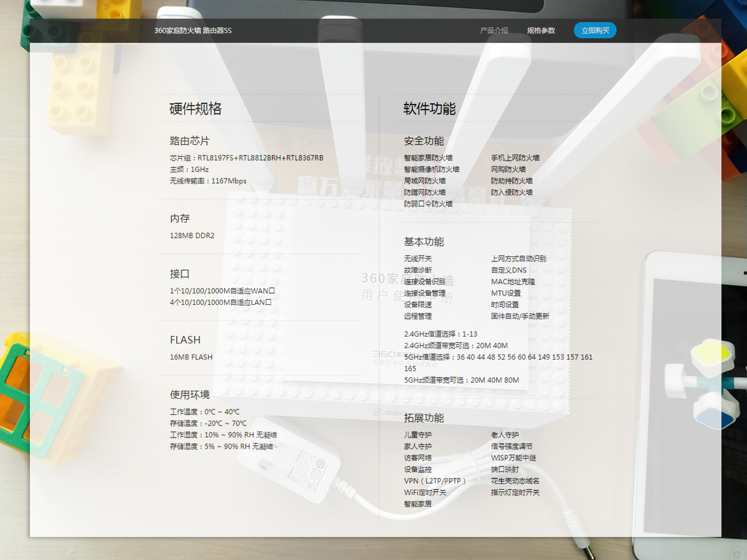Click the 2.4GHz信道选择：1-13 line
The image size is (747, 560).
441,334
